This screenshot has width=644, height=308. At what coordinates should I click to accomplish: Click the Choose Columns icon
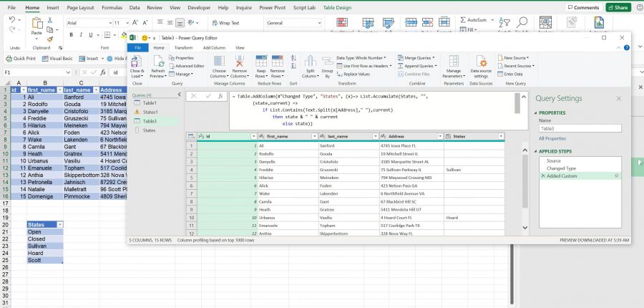pos(219,62)
